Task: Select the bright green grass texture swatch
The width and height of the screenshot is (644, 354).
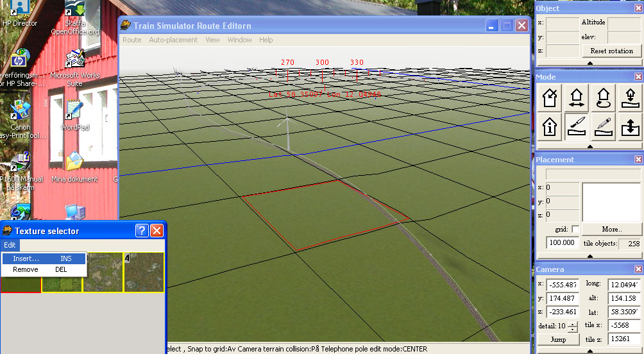Action: click(62, 285)
